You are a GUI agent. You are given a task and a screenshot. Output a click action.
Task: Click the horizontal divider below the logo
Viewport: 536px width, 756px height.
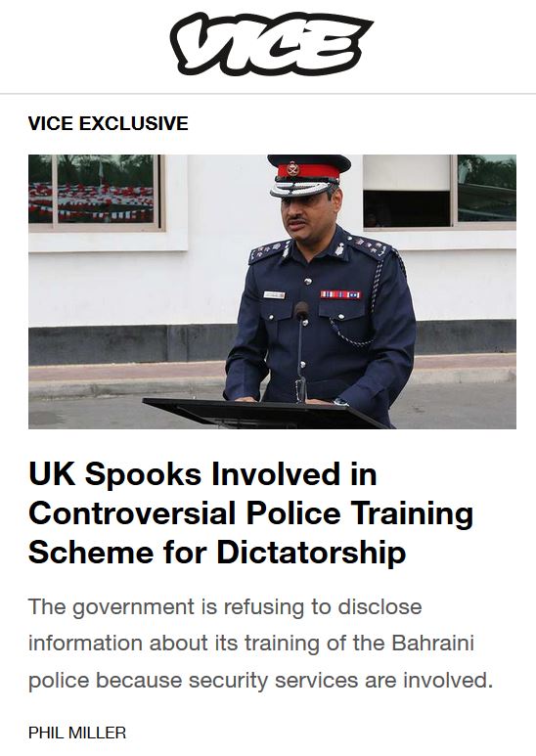268,94
